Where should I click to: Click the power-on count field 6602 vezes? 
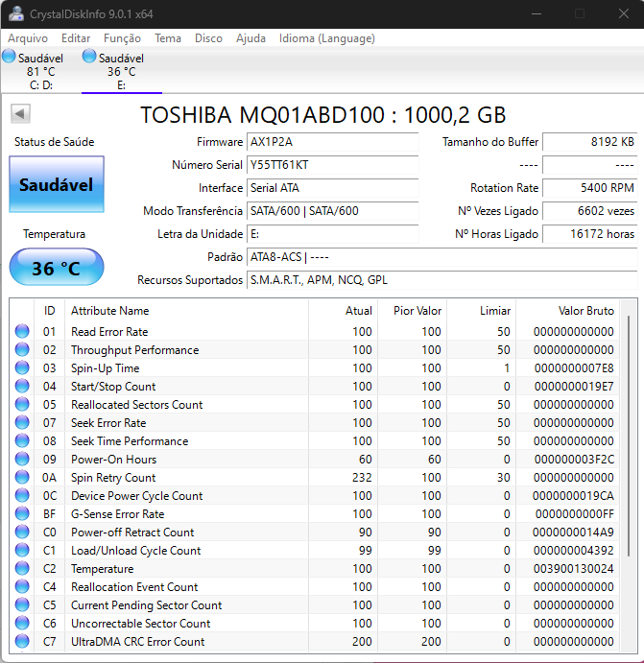coord(590,210)
